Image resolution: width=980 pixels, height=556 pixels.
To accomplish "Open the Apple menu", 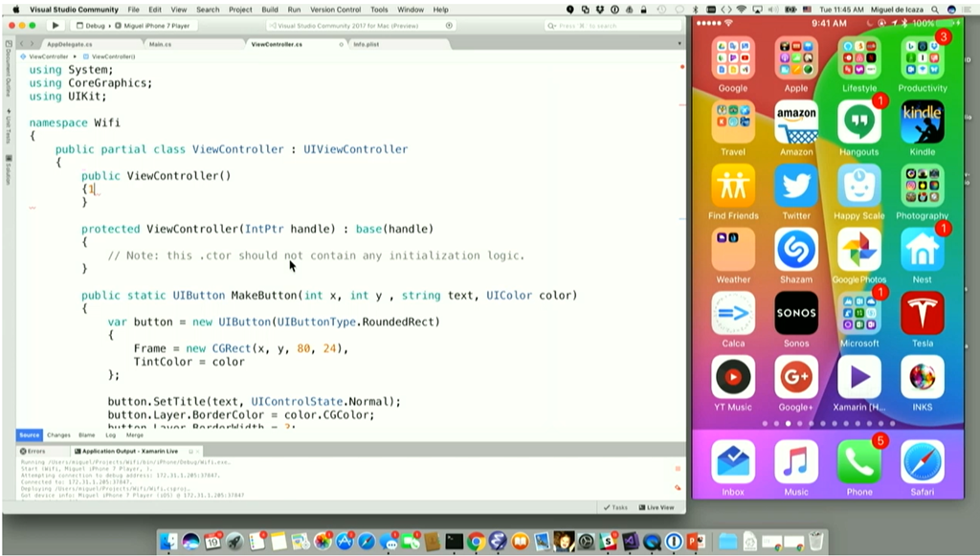I will coord(15,10).
